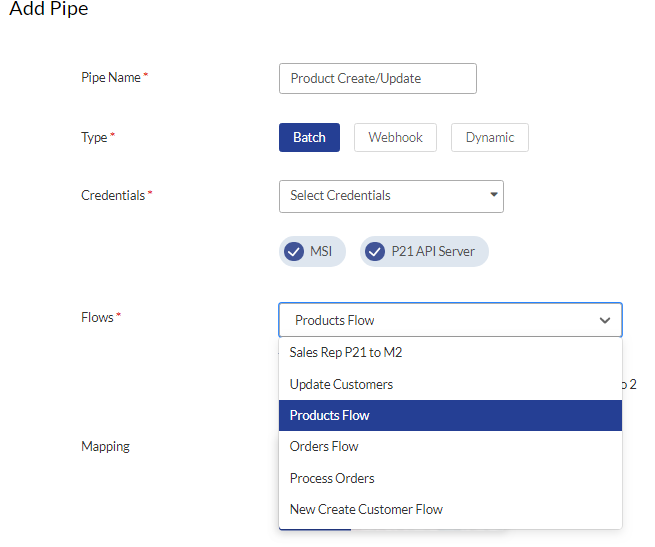
Task: Click the P21 API Server checkmark icon
Action: pyautogui.click(x=375, y=252)
